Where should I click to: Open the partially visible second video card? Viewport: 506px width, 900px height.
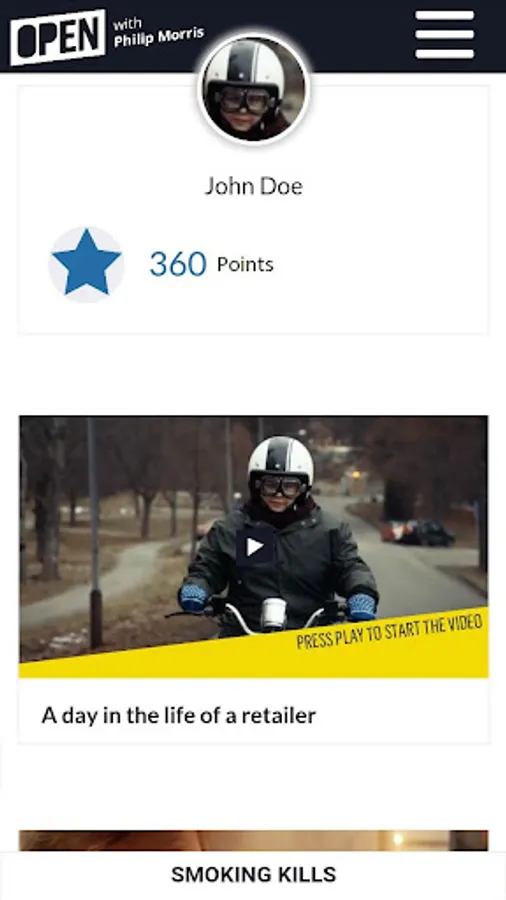point(254,840)
